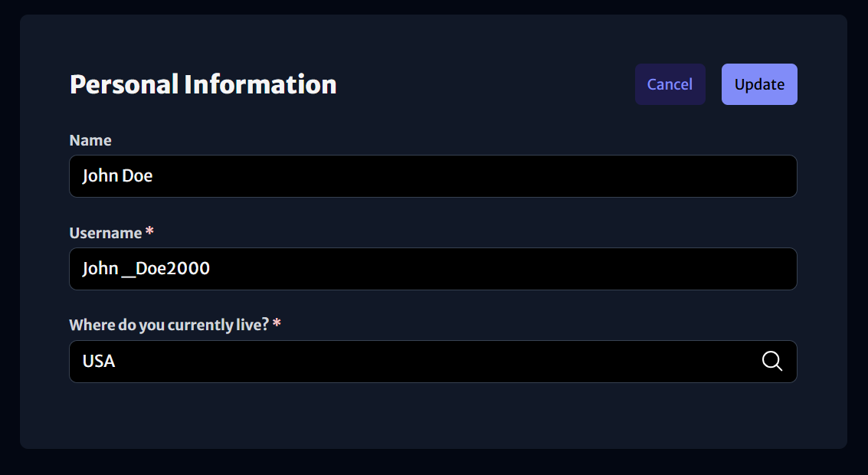The width and height of the screenshot is (868, 475).
Task: Click the "USA" text in location field
Action: tap(99, 361)
